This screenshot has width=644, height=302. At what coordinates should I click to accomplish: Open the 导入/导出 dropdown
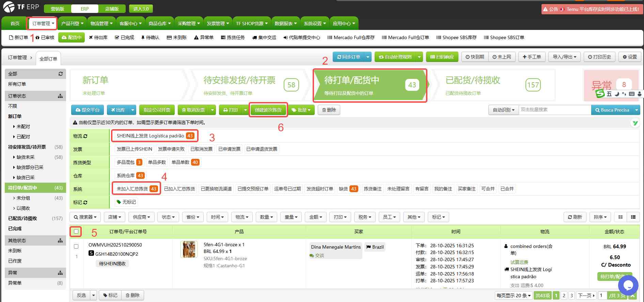tap(564, 57)
